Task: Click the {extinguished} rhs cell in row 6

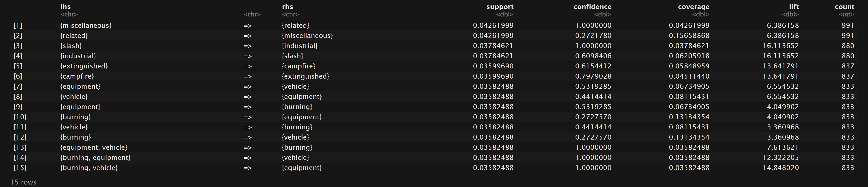Action: (x=305, y=76)
